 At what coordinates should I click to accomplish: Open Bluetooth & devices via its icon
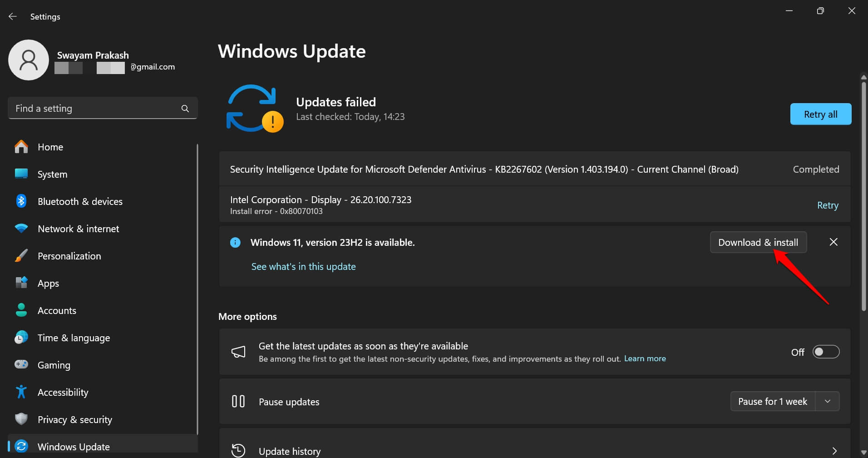coord(21,201)
